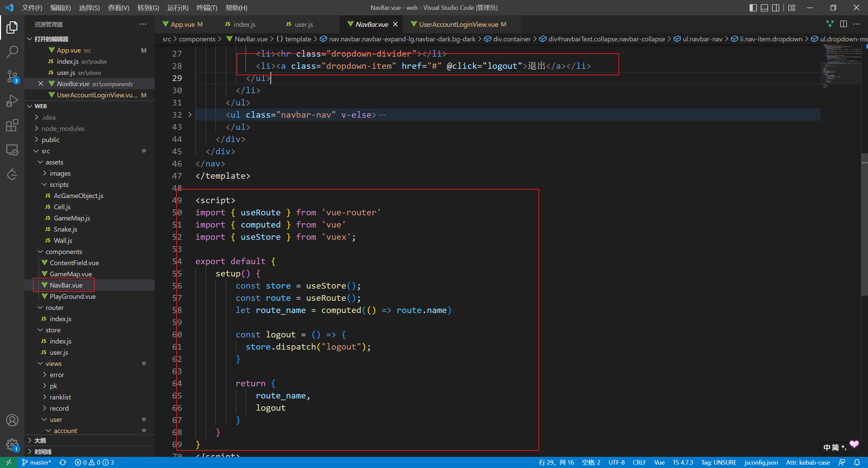Change indentation via 空格: 2
Image resolution: width=868 pixels, height=468 pixels.
591,462
